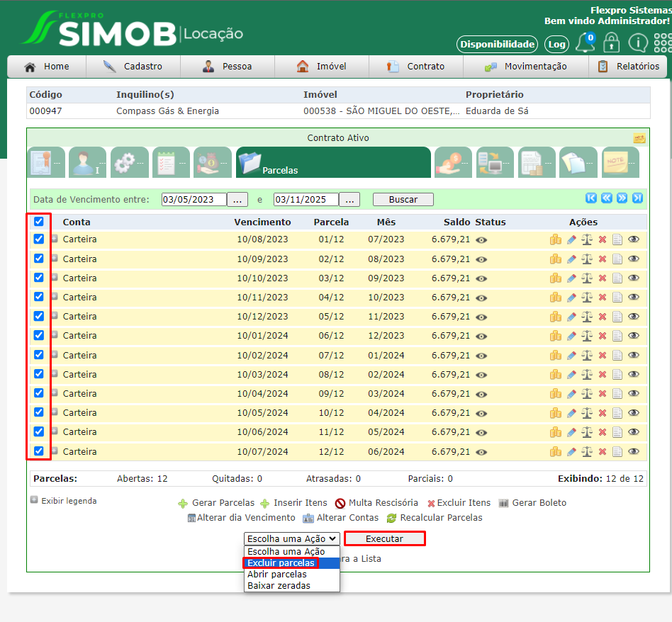The width and height of the screenshot is (672, 622).
Task: Open the Relatórios menu
Action: tap(628, 67)
